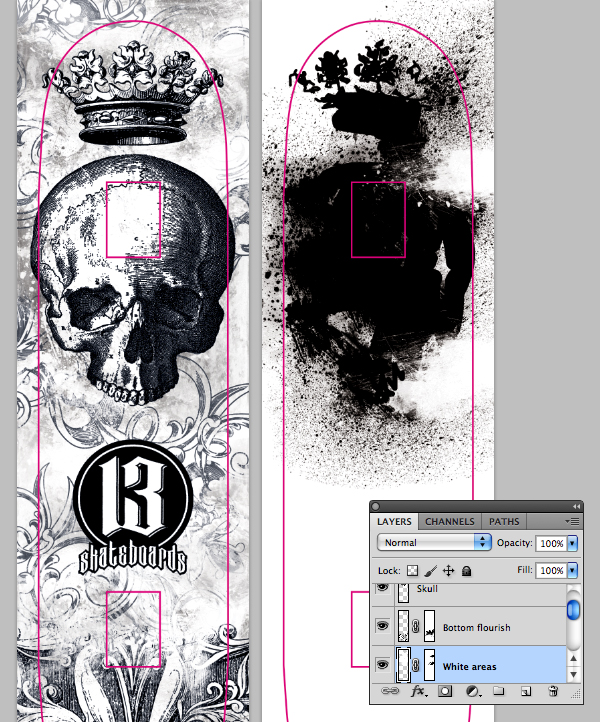Select the White areas layer name
The width and height of the screenshot is (600, 722).
point(469,667)
